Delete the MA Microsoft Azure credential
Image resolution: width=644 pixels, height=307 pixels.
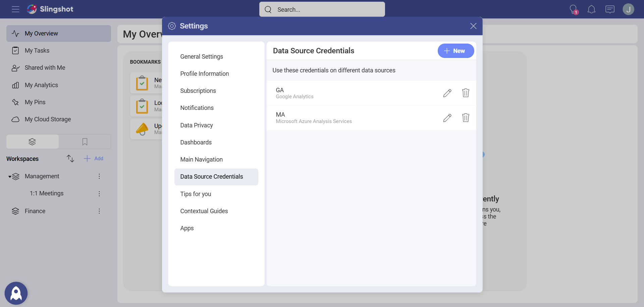[x=466, y=118]
